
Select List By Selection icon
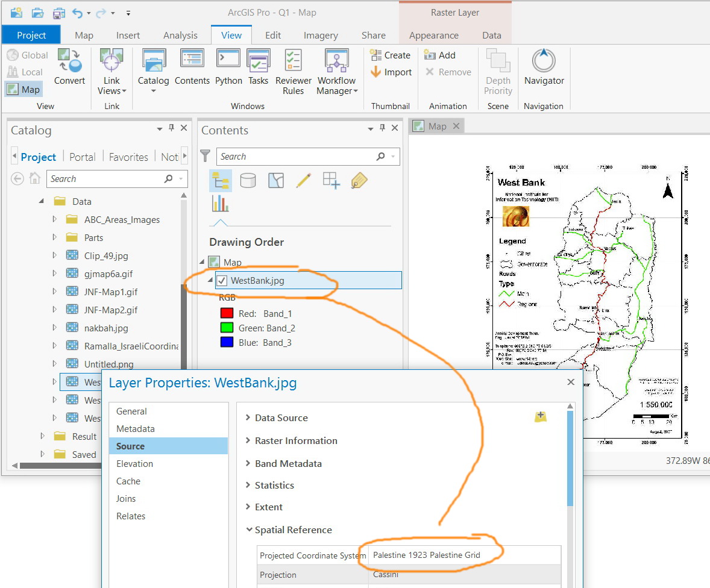pyautogui.click(x=276, y=181)
